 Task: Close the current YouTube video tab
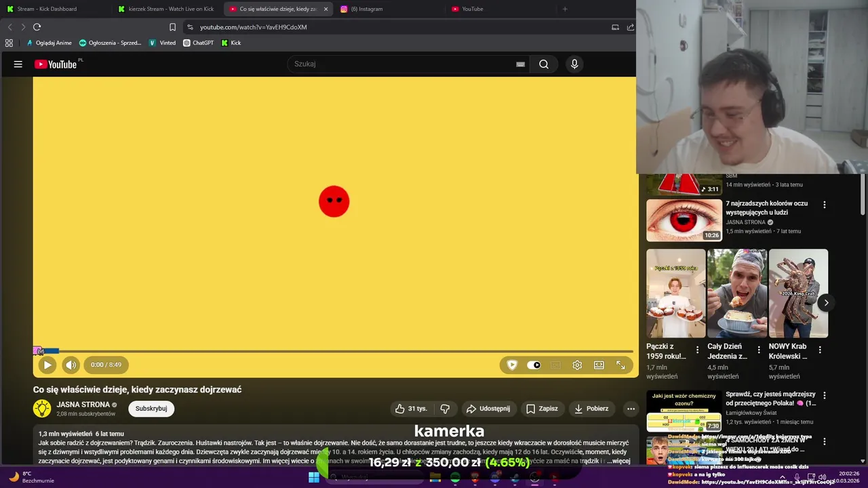pos(325,9)
